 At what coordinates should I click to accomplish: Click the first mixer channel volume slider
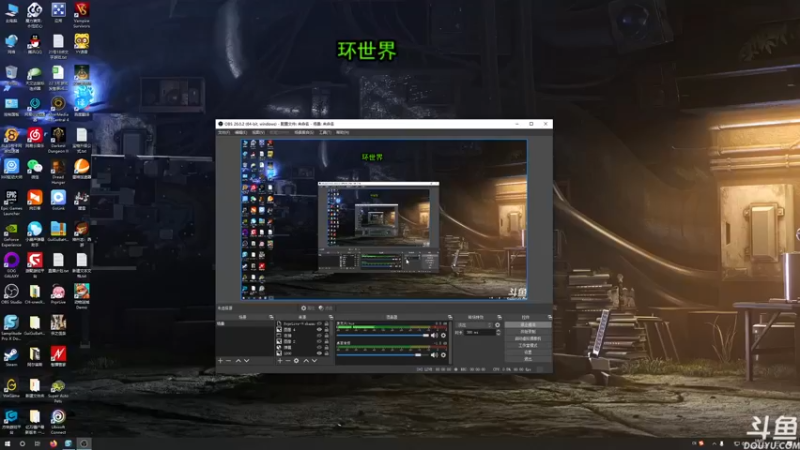(383, 336)
